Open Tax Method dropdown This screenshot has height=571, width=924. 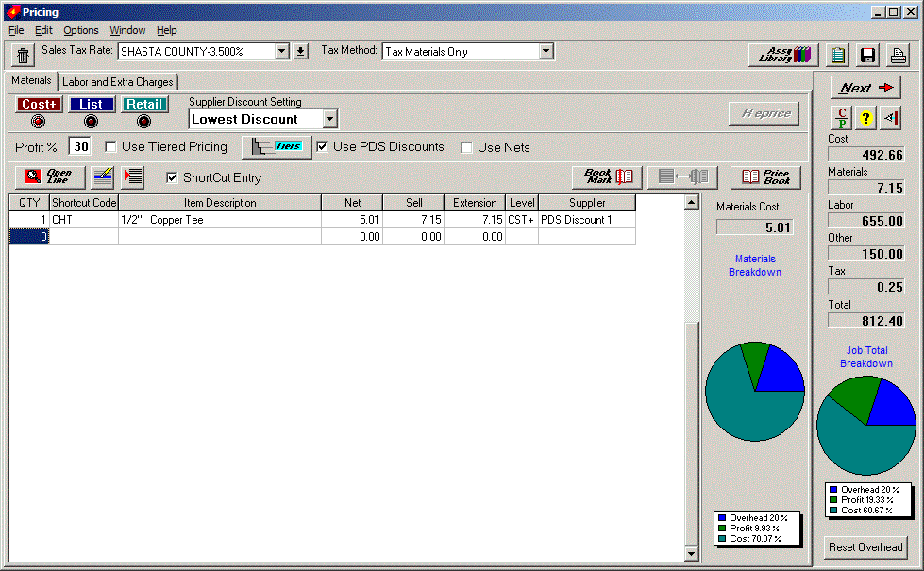pos(546,52)
